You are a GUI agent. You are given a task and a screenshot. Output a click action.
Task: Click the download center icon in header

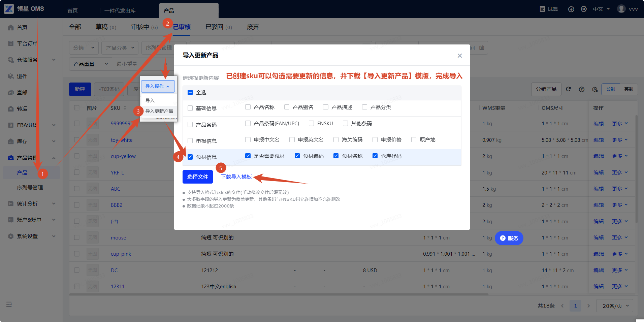571,9
